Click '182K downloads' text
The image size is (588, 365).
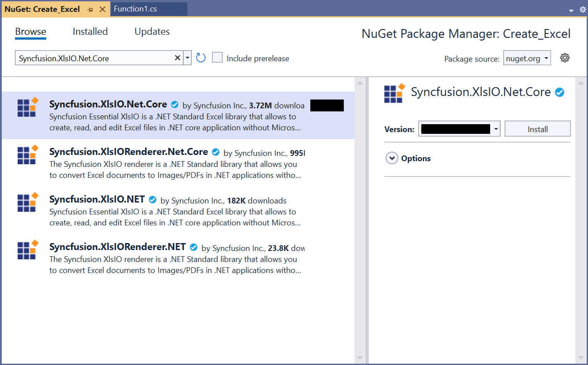click(x=257, y=201)
